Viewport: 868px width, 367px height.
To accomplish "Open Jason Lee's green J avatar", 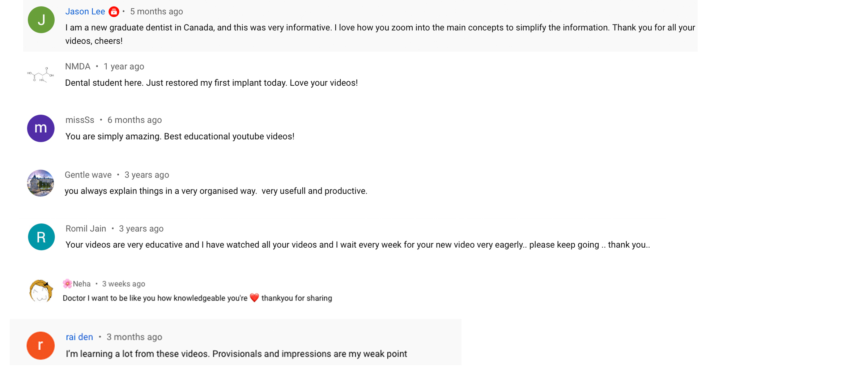I will click(x=41, y=20).
